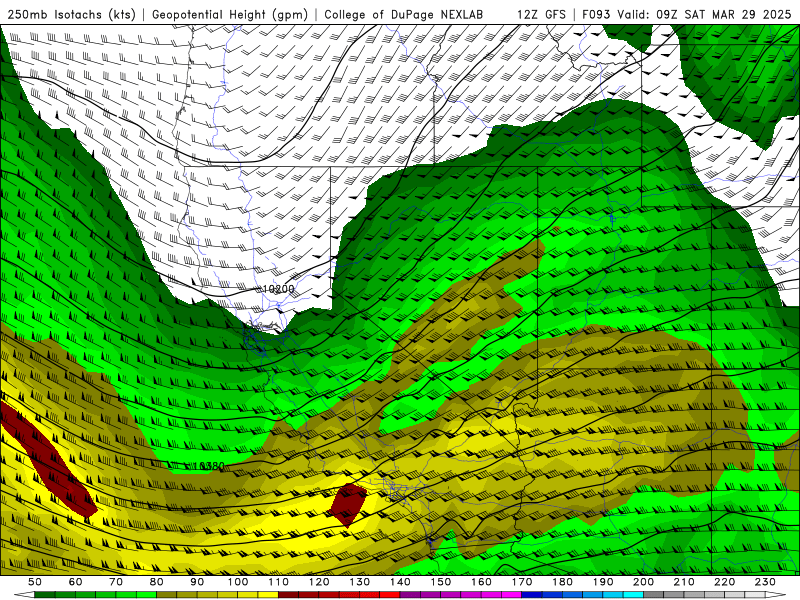The image size is (800, 600).
Task: Click the "250mb Isotachs (kts)" title text
Action: 71,14
